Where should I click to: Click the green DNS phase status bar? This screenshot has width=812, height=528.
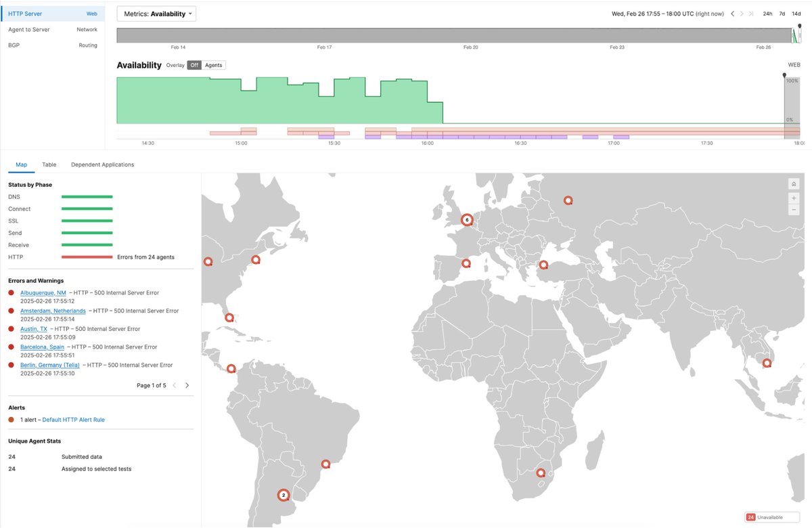(87, 196)
